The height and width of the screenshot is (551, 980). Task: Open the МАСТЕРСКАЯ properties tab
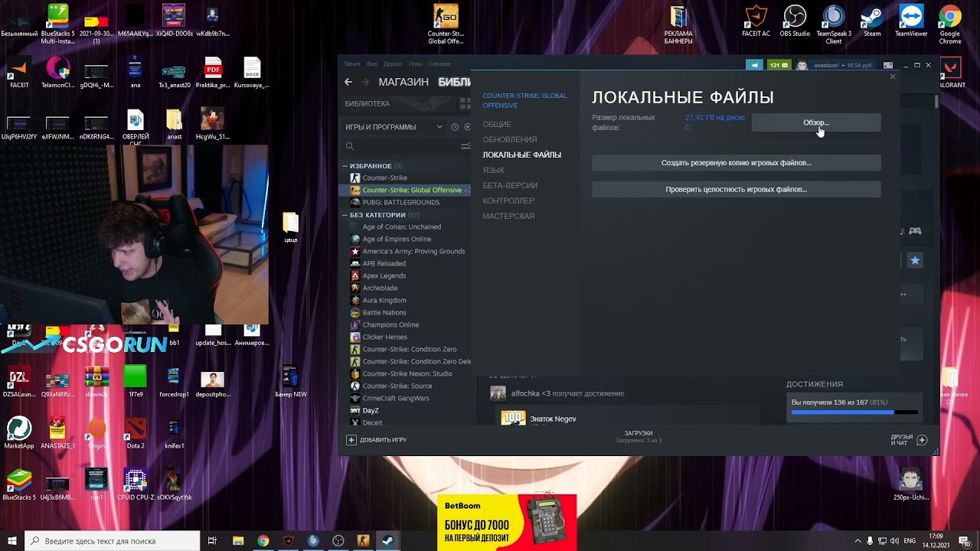[508, 216]
